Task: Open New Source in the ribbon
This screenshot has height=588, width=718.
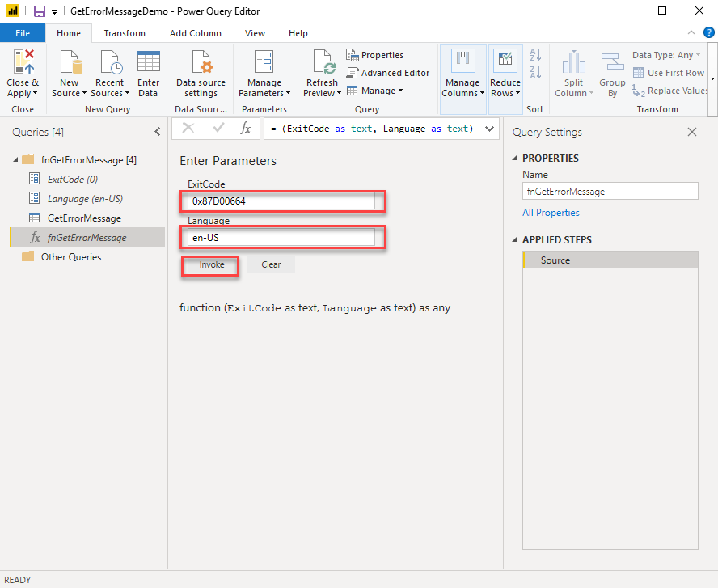Action: [70, 74]
